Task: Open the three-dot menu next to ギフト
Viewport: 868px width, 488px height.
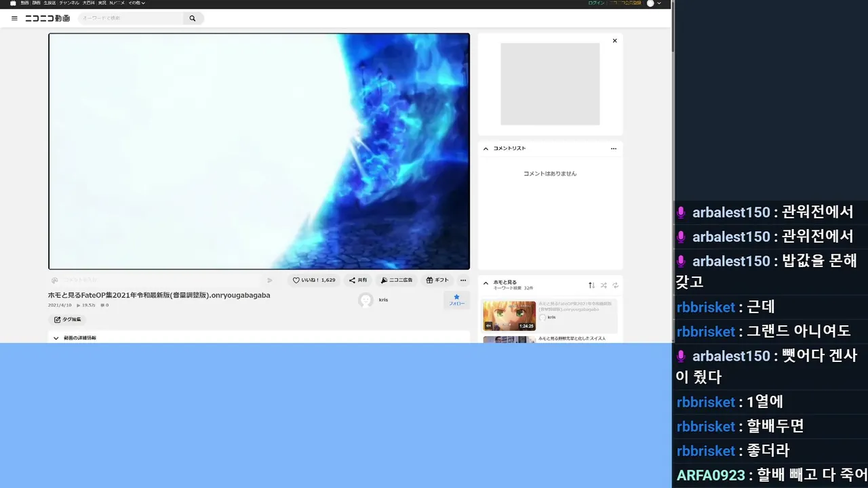Action: (463, 280)
